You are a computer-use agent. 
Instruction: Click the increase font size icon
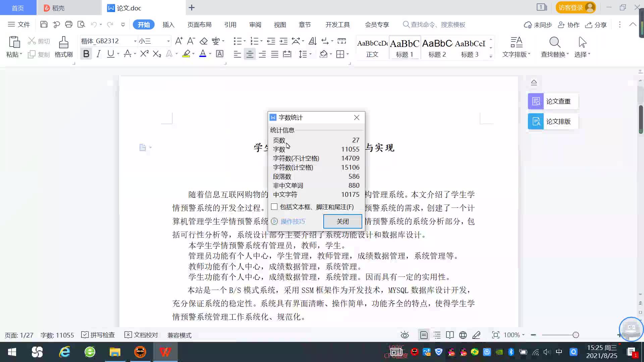179,41
